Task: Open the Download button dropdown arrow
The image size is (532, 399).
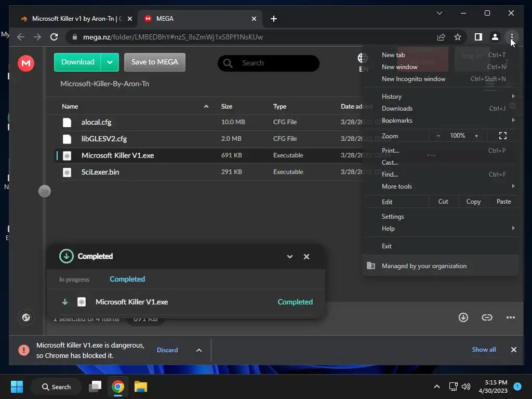Action: [110, 62]
